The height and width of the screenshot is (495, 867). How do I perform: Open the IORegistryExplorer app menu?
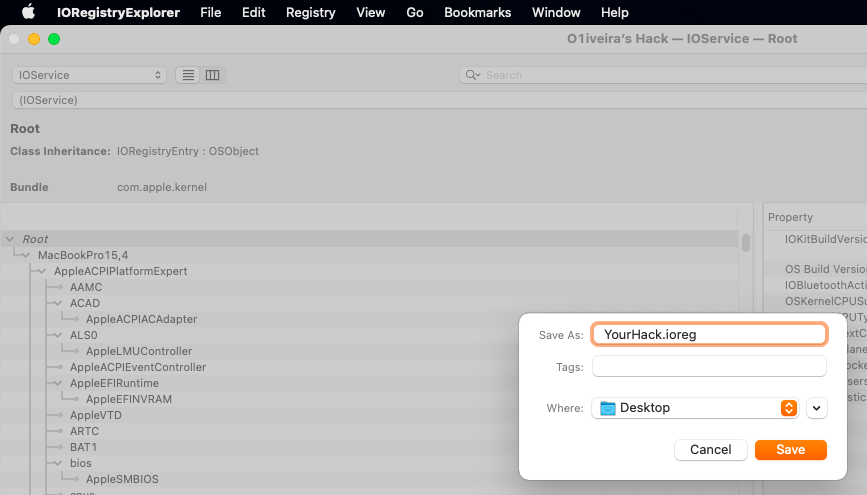(118, 12)
